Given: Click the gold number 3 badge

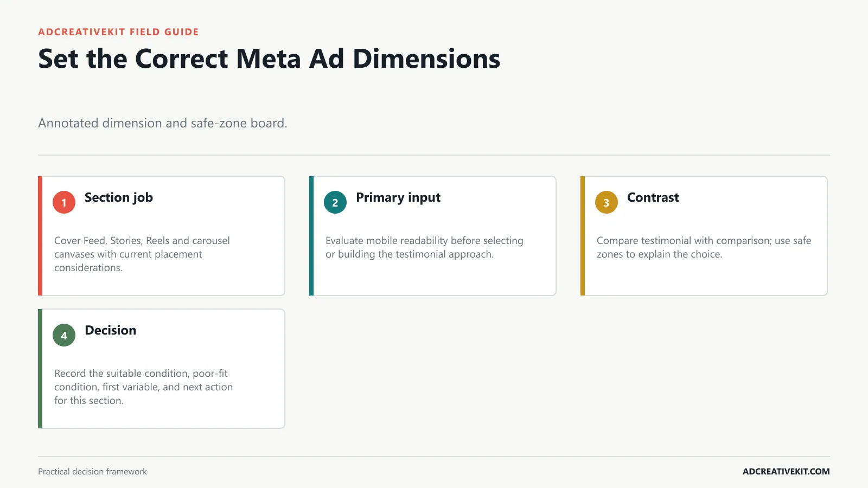Looking at the screenshot, I should pos(607,202).
